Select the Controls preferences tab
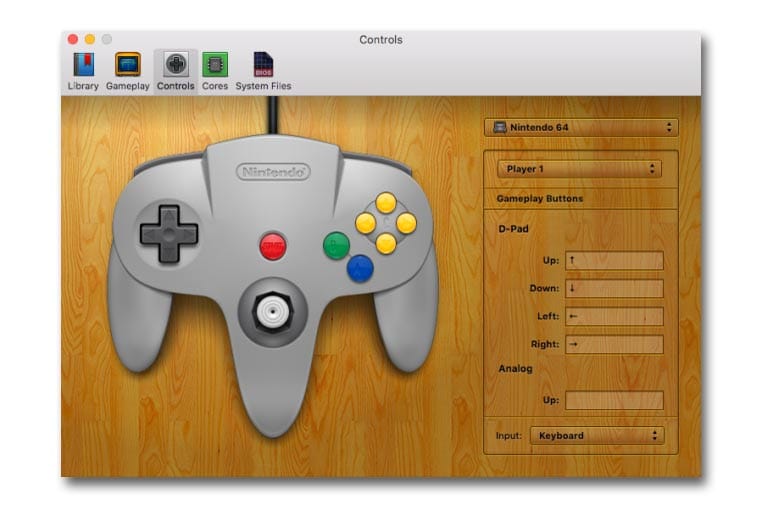The height and width of the screenshot is (516, 774). click(x=176, y=72)
